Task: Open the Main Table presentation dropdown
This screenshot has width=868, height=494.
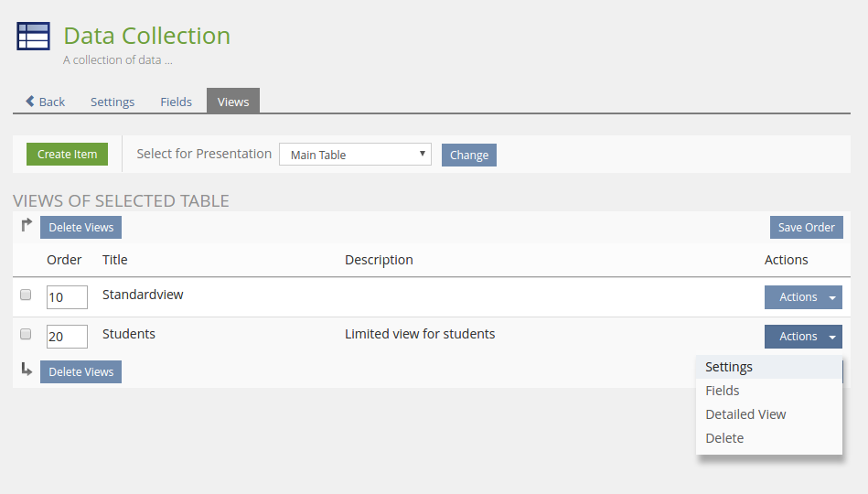Action: pos(355,155)
